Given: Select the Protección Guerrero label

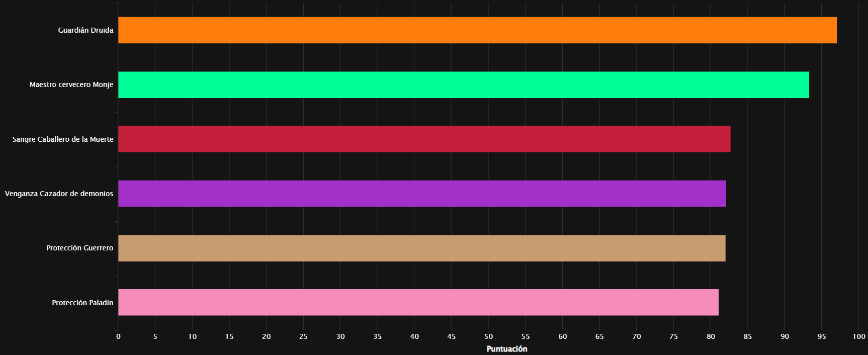Looking at the screenshot, I should (80, 248).
